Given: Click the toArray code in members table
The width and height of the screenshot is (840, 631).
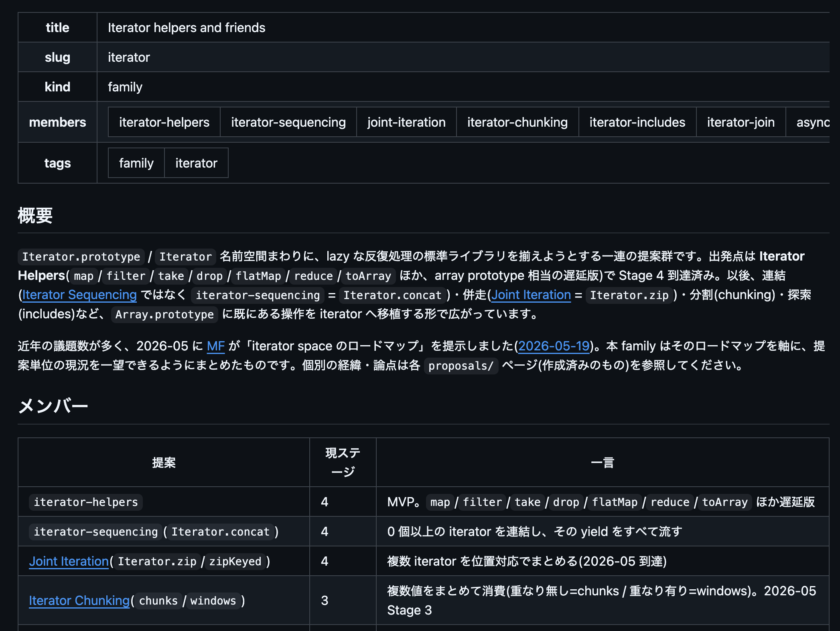Looking at the screenshot, I should point(725,502).
